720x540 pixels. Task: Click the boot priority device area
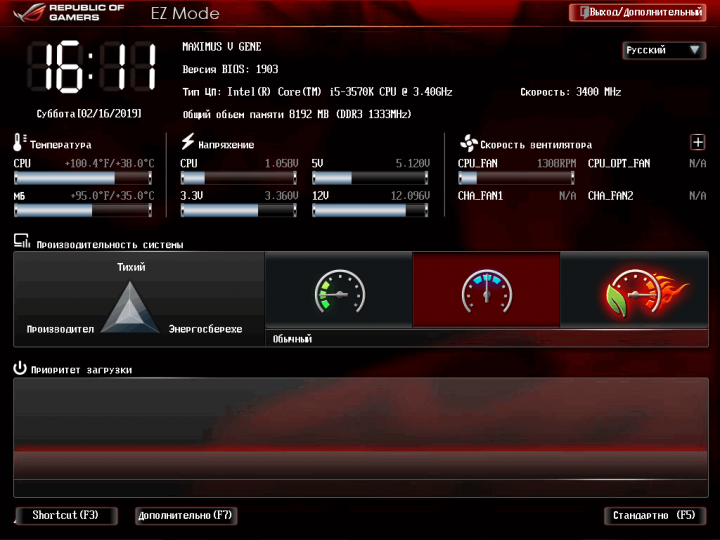tap(360, 437)
